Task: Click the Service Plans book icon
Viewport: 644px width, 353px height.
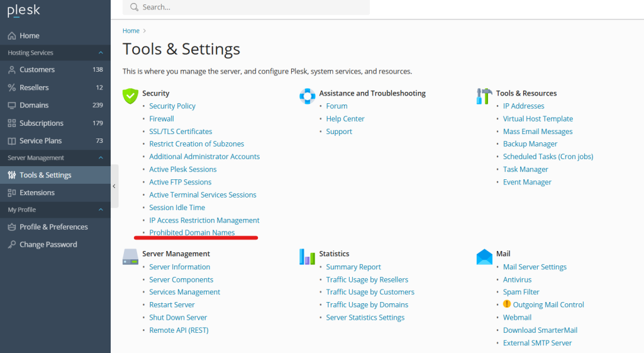Action: pos(12,141)
